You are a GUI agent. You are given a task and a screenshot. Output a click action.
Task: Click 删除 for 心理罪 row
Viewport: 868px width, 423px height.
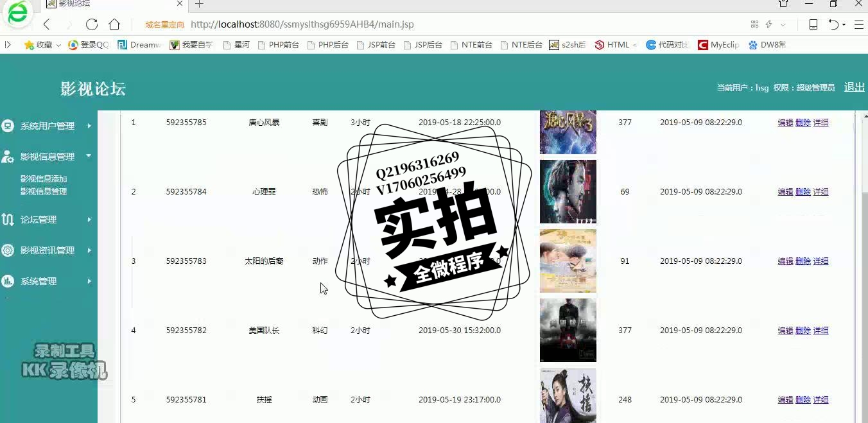point(803,192)
